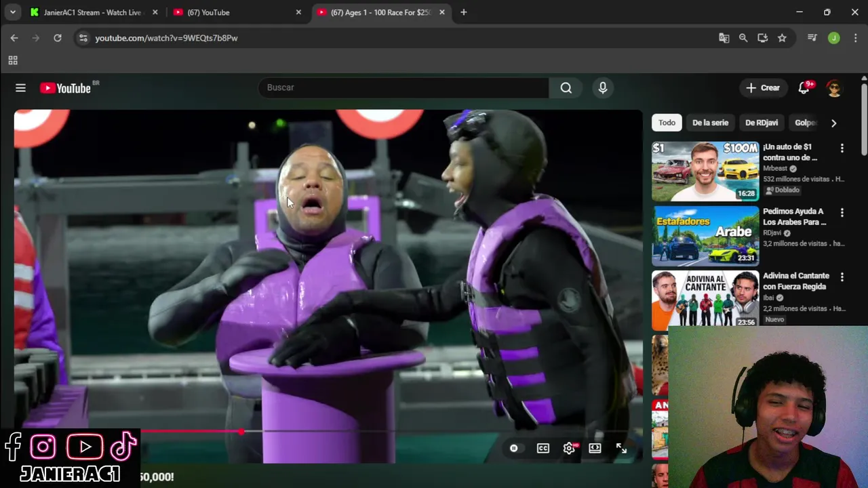Open the YouTube hamburger guide menu
Image resolution: width=868 pixels, height=488 pixels.
tap(20, 88)
